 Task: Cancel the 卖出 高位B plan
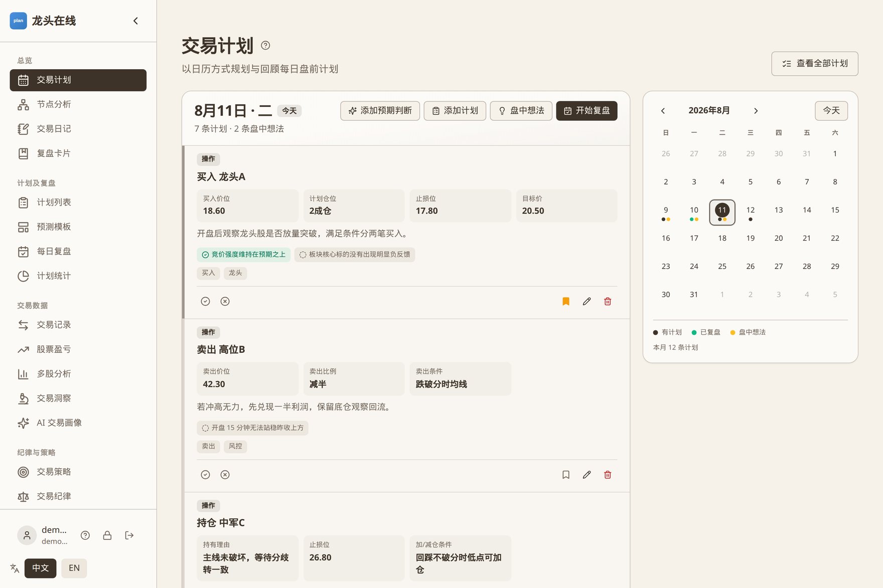[x=225, y=475]
